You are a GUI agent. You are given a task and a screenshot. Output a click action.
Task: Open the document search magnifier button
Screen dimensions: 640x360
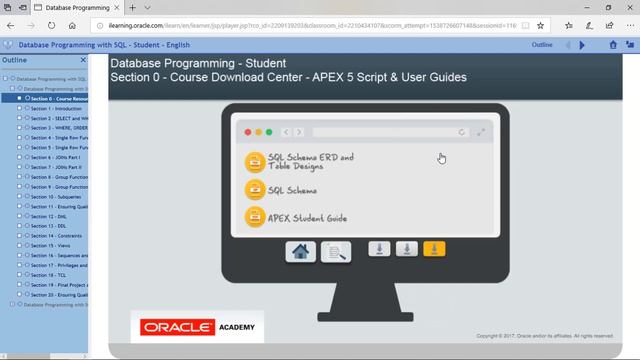(336, 252)
